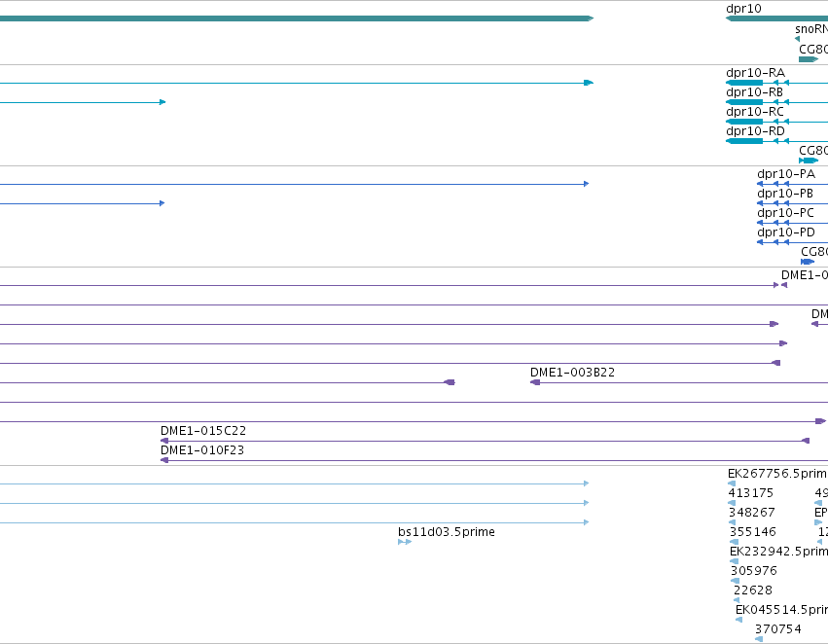
Task: Open the EK045514.5prim EST label
Action: point(781,610)
